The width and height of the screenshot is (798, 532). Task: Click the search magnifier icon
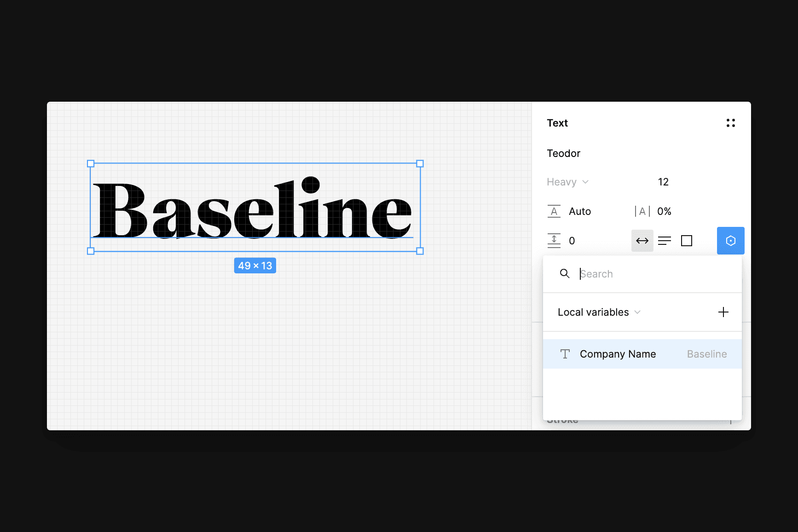[x=565, y=273]
